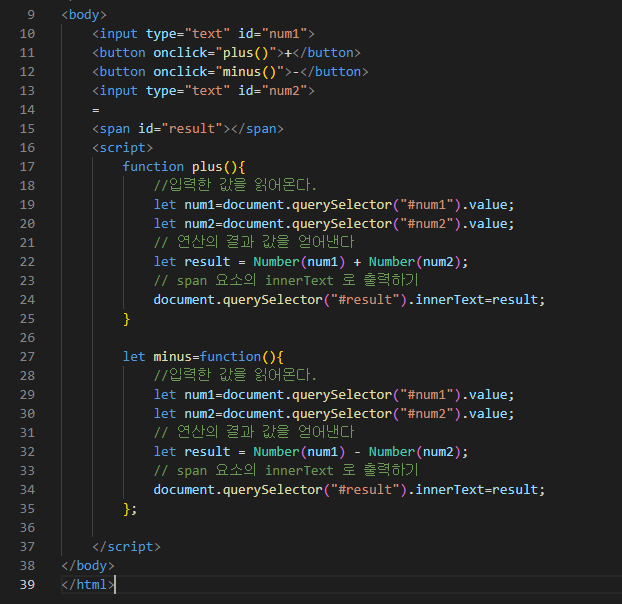Click innerText=result statement on line 34

coord(349,490)
